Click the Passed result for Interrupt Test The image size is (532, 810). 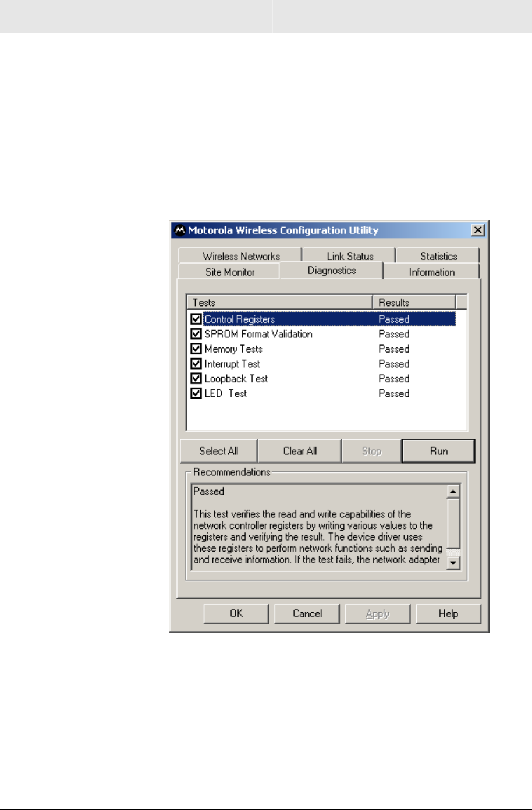click(x=394, y=364)
